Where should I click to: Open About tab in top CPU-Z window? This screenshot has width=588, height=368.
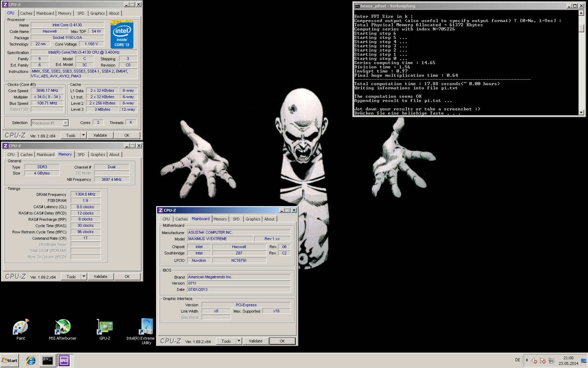point(114,13)
